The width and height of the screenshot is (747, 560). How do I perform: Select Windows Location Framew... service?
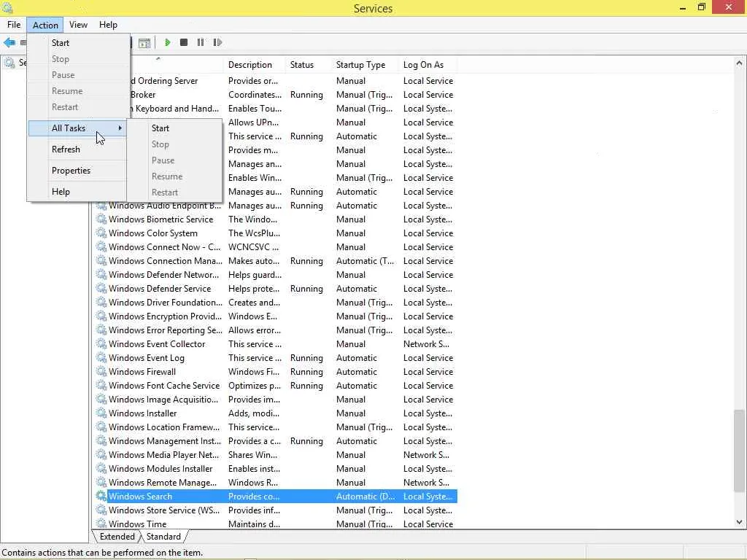pos(164,427)
